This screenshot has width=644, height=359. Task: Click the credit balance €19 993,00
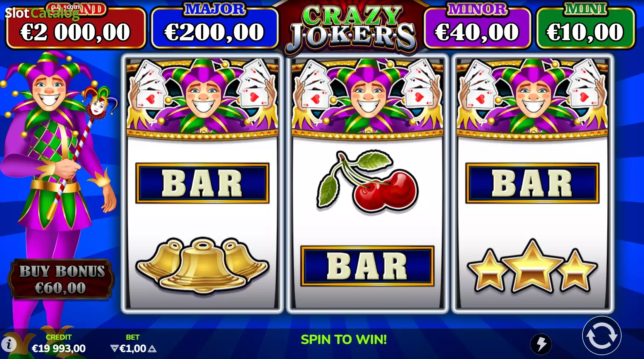coord(58,349)
